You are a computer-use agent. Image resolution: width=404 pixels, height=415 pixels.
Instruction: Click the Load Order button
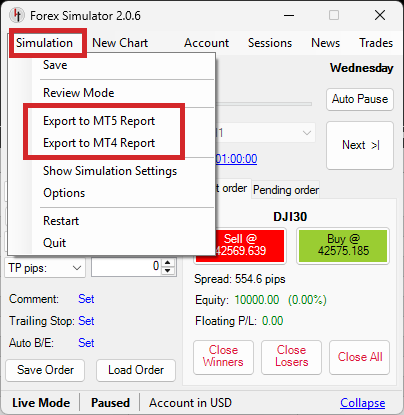[x=136, y=370]
